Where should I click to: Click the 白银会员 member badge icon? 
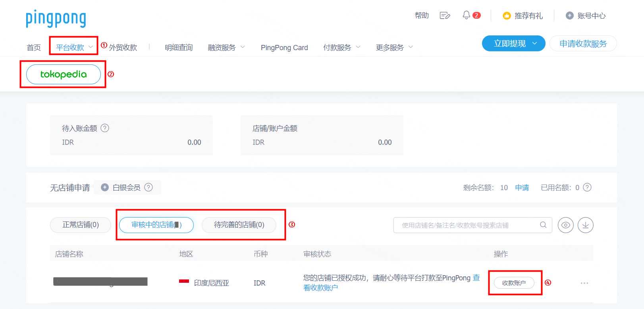click(x=105, y=187)
